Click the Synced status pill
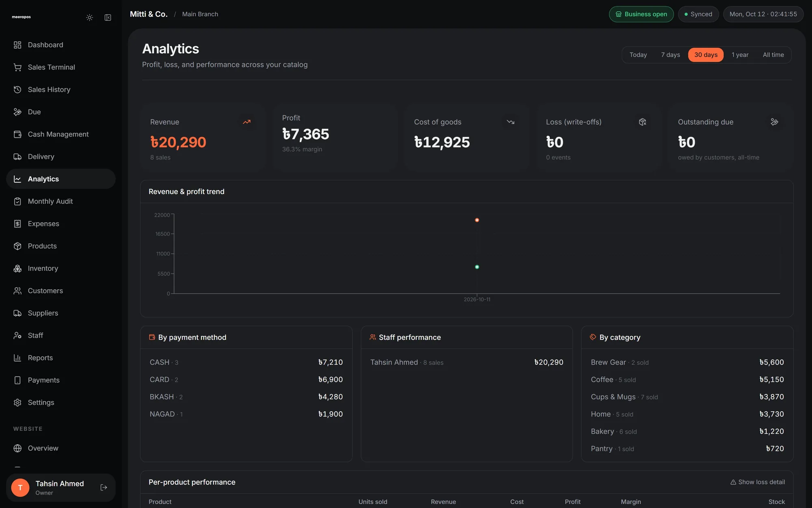 (698, 14)
